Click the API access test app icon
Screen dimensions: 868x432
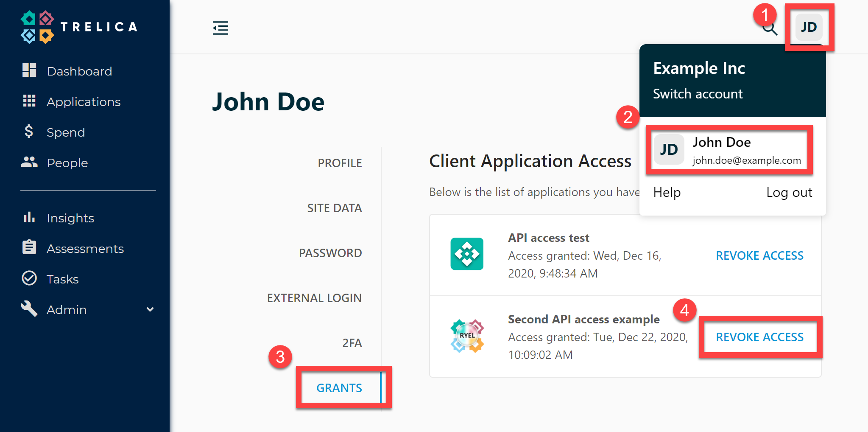coord(467,254)
